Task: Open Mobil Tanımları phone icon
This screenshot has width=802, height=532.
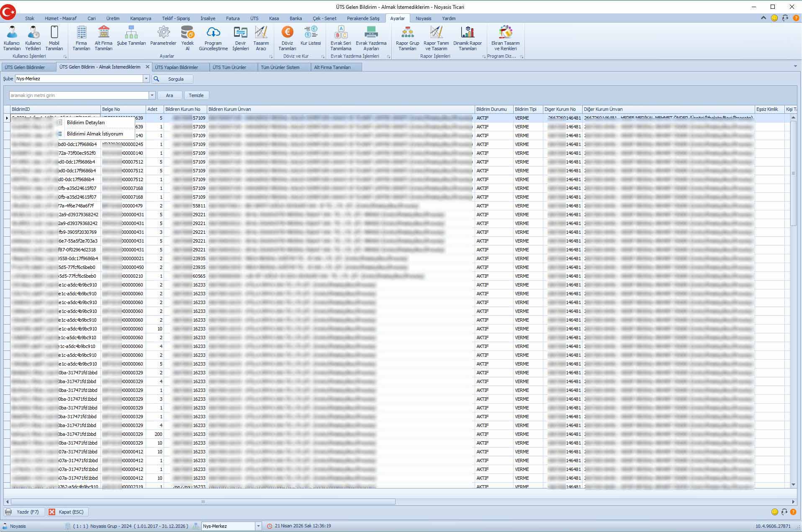Action: [54, 38]
